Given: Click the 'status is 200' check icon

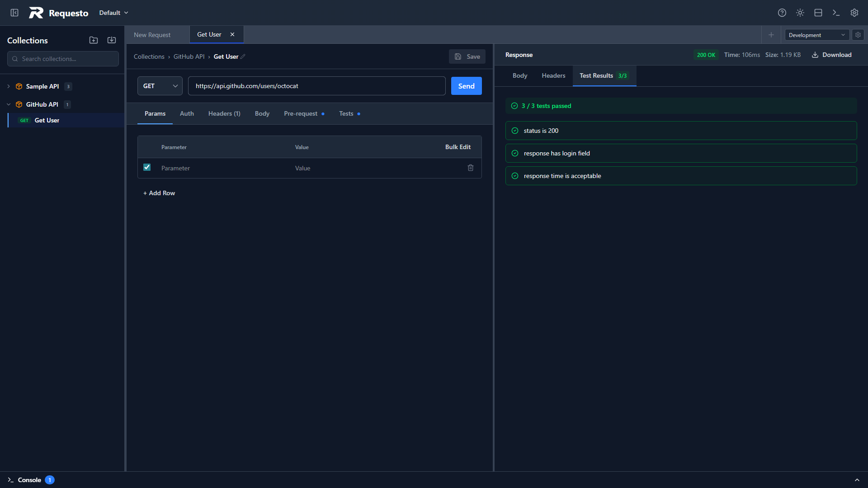Looking at the screenshot, I should pyautogui.click(x=515, y=131).
